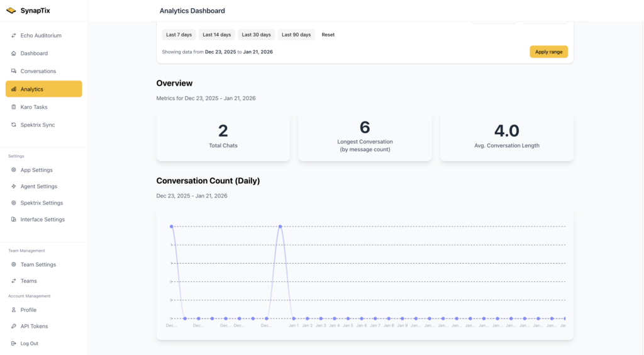Image resolution: width=644 pixels, height=355 pixels.
Task: Open the Analytics menu item
Action: [43, 89]
